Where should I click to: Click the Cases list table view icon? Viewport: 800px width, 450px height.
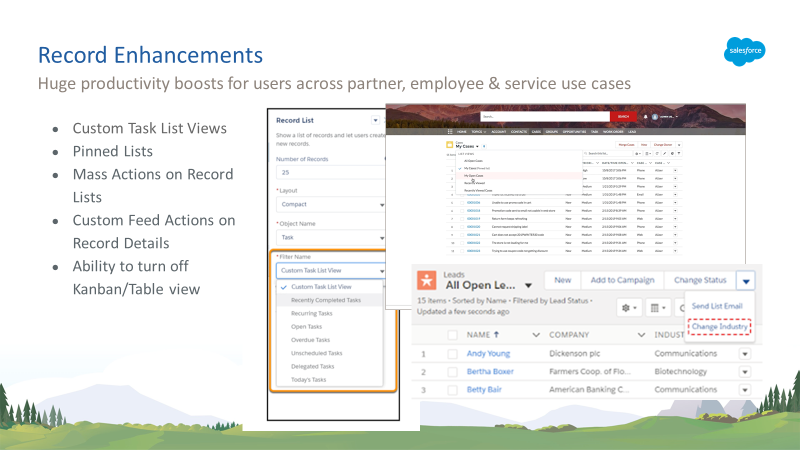648,154
